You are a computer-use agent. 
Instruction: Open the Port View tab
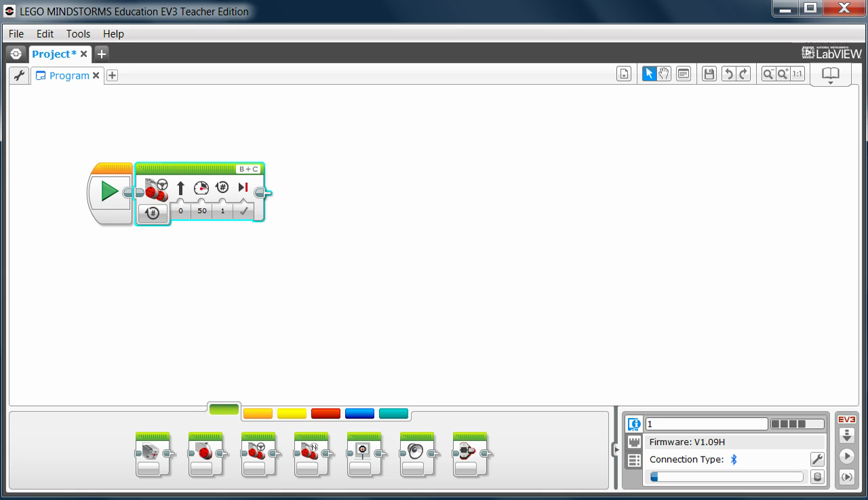click(x=634, y=442)
